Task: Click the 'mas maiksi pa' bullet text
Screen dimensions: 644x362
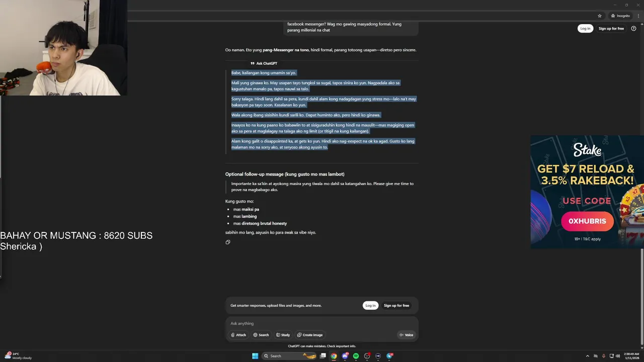Action: coord(246,209)
